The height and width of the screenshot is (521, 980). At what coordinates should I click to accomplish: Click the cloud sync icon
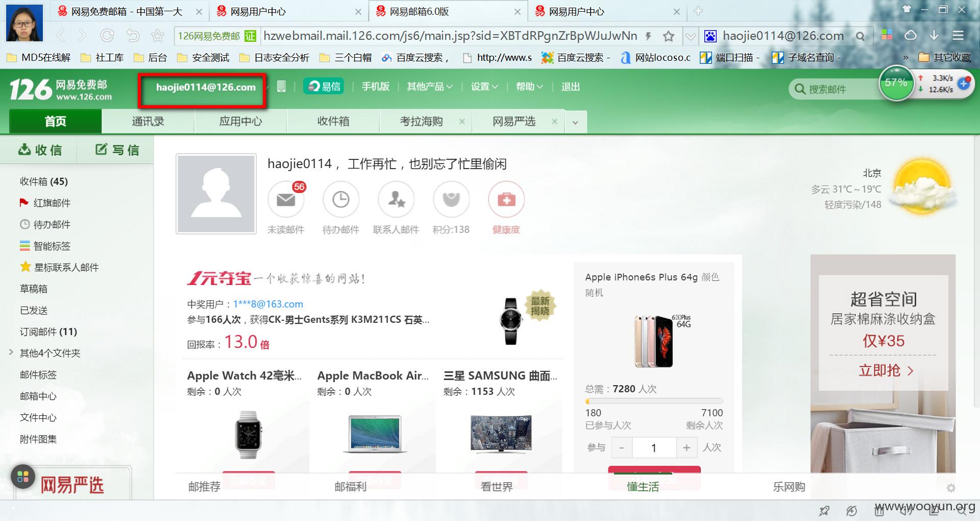point(911,35)
